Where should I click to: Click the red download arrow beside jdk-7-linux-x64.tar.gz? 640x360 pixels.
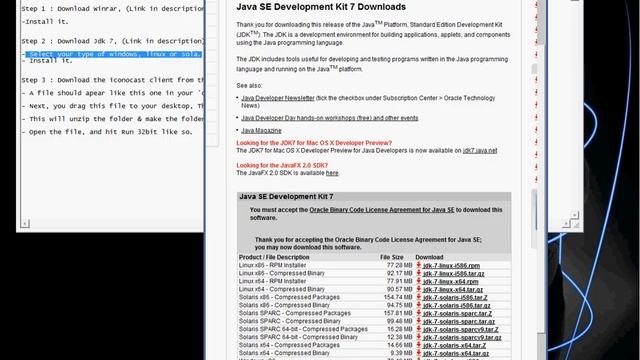[x=418, y=289]
